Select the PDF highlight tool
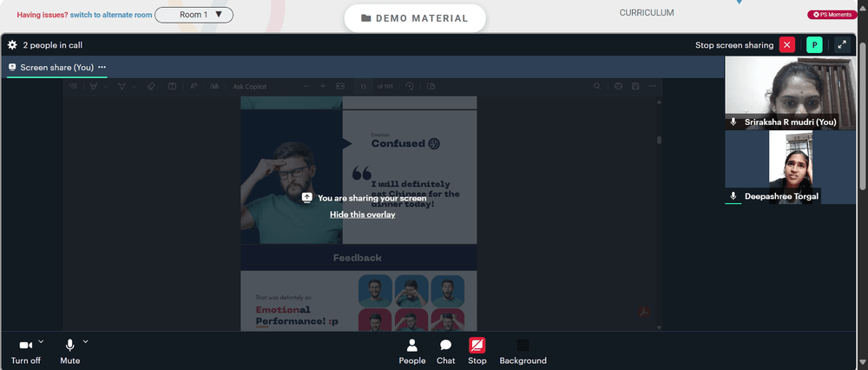 tap(94, 86)
